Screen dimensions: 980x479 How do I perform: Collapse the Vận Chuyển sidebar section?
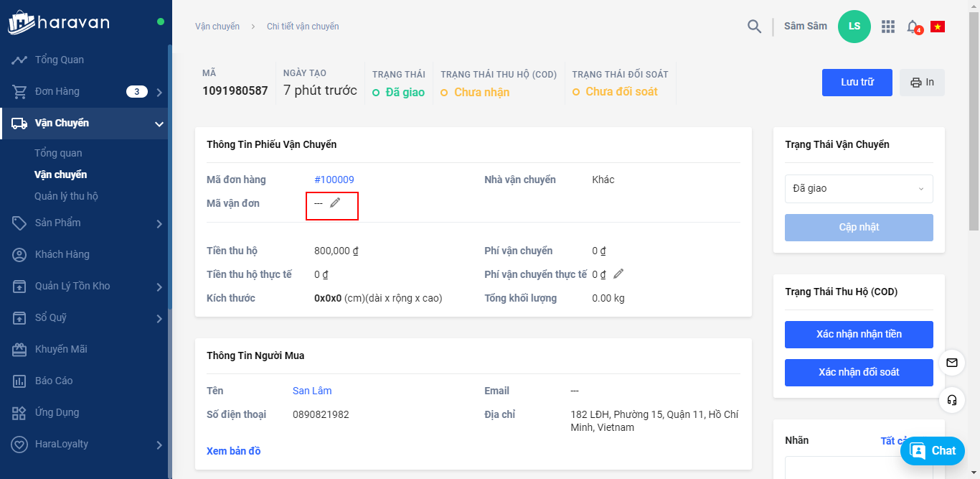click(x=159, y=124)
